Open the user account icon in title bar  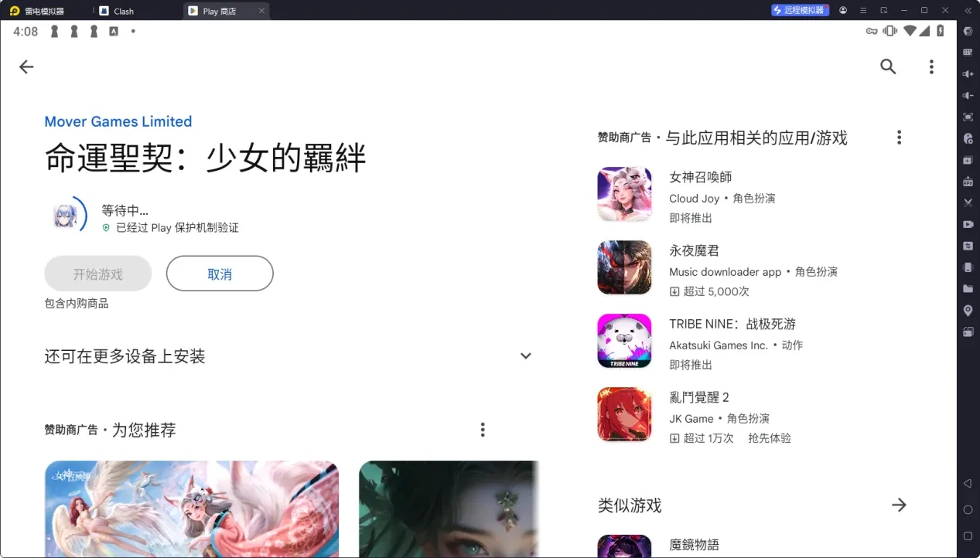[x=842, y=11]
